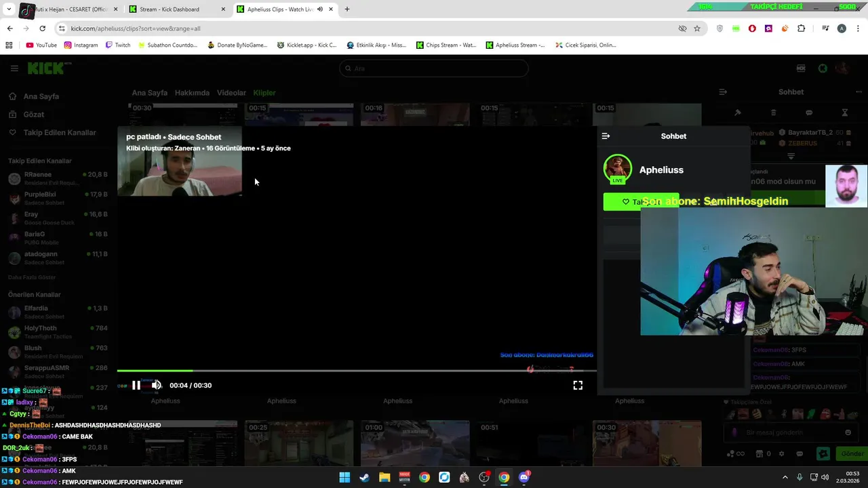Mute the clip with the speaker icon
The width and height of the screenshot is (868, 488).
click(x=157, y=385)
